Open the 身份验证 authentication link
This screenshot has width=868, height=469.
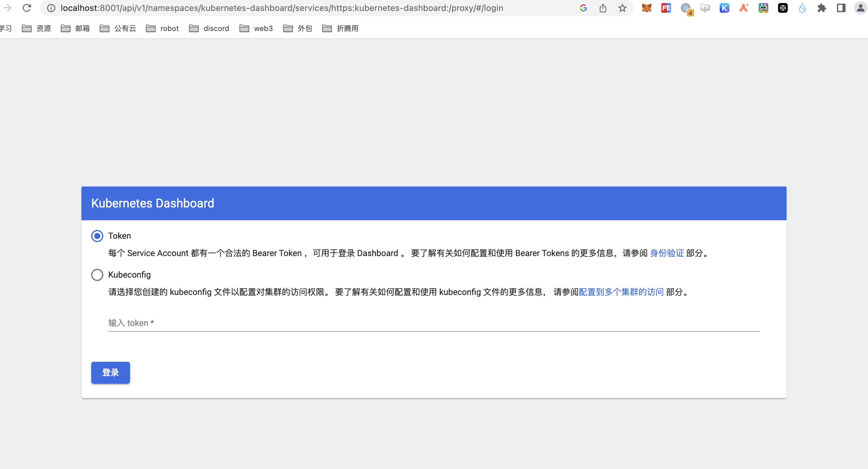point(666,253)
